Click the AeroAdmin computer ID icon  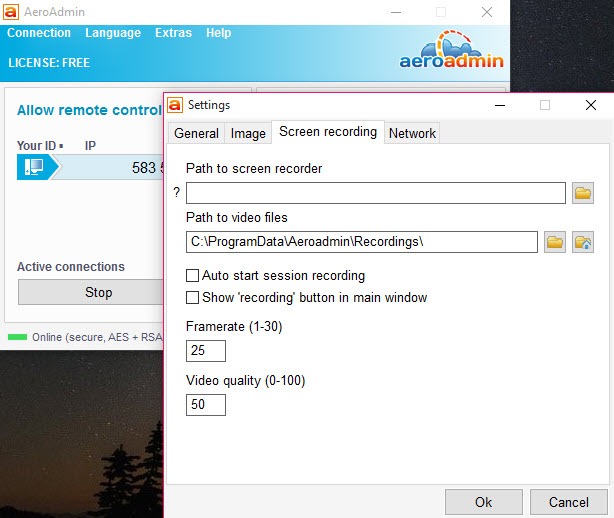(34, 167)
